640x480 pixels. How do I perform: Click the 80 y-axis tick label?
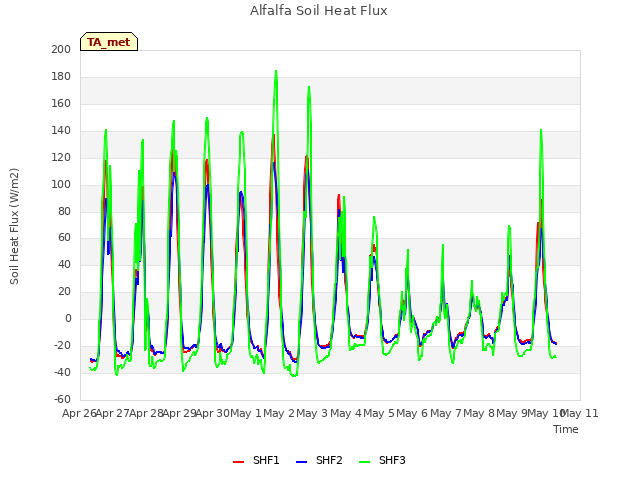pyautogui.click(x=64, y=211)
